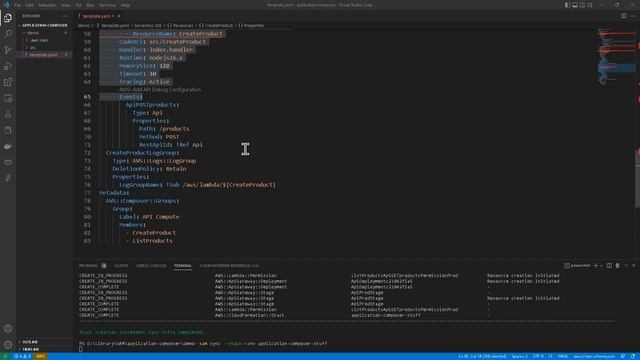Image resolution: width=640 pixels, height=360 pixels.
Task: Expand the Outline section
Action: (x=30, y=342)
